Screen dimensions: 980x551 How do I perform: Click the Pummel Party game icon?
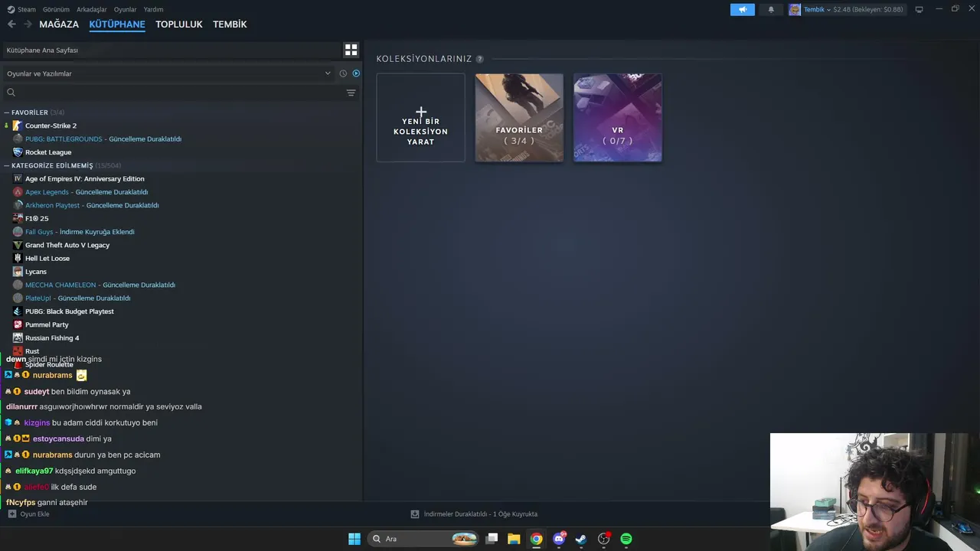tap(18, 324)
